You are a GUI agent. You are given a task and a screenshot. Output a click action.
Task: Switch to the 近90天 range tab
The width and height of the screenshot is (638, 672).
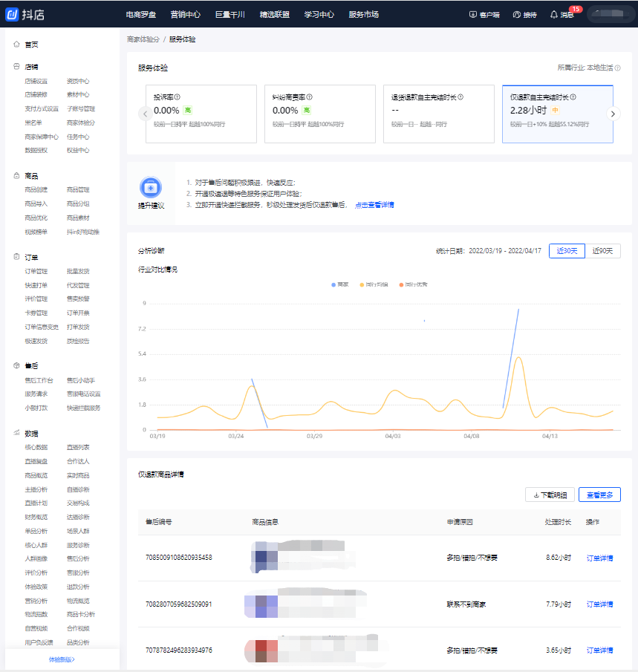(602, 250)
